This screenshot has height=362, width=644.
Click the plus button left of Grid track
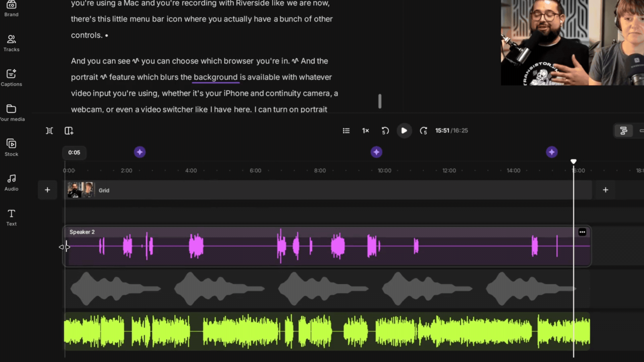48,190
